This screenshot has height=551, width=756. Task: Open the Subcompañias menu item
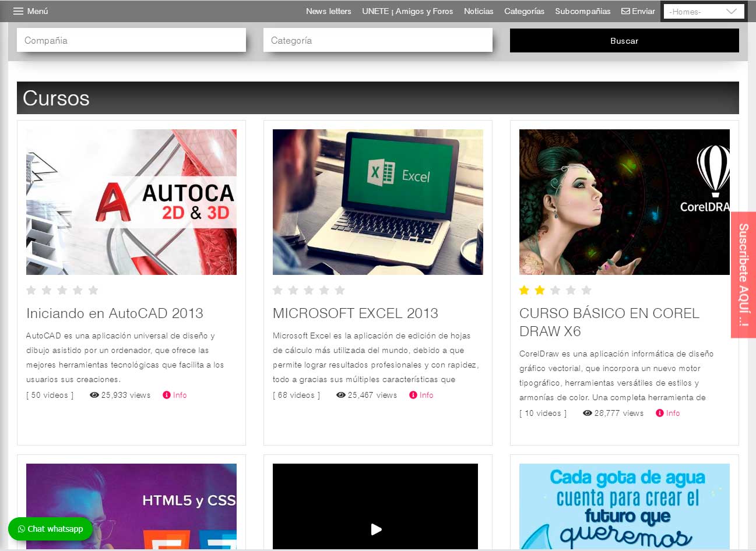[582, 11]
